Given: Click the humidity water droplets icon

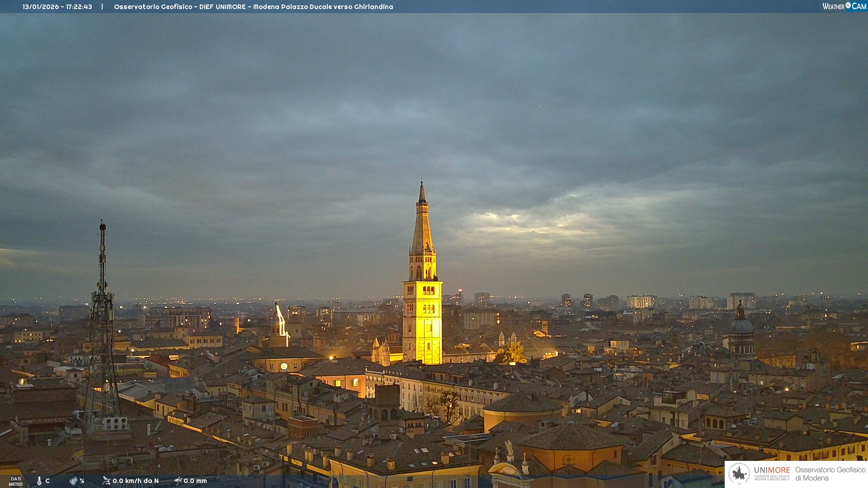Looking at the screenshot, I should pos(73,481).
